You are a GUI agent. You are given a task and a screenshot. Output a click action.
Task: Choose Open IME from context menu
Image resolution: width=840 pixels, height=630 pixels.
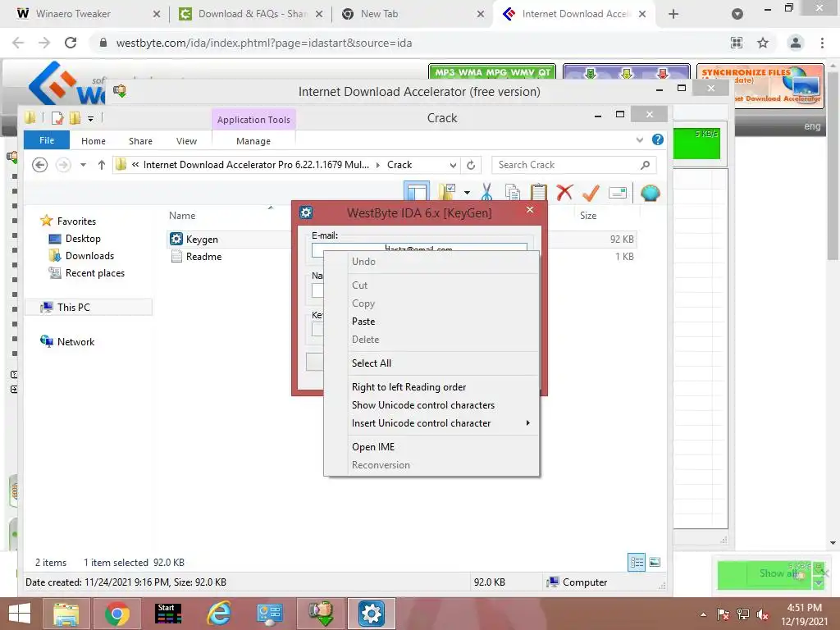click(431, 447)
